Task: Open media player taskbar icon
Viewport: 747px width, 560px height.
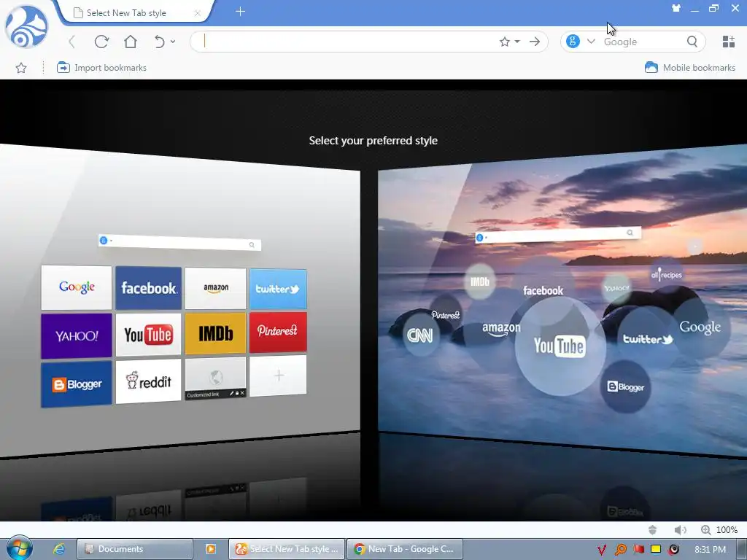Action: click(x=211, y=549)
